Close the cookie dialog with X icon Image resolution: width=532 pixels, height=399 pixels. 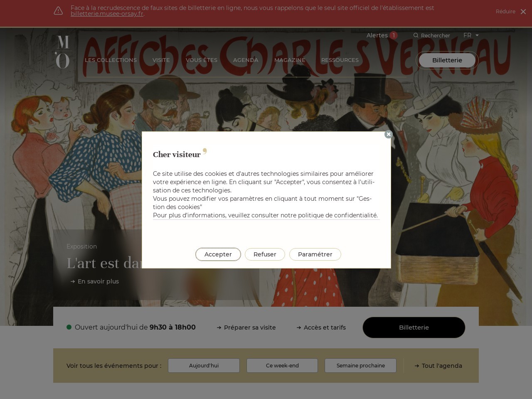[x=389, y=134]
